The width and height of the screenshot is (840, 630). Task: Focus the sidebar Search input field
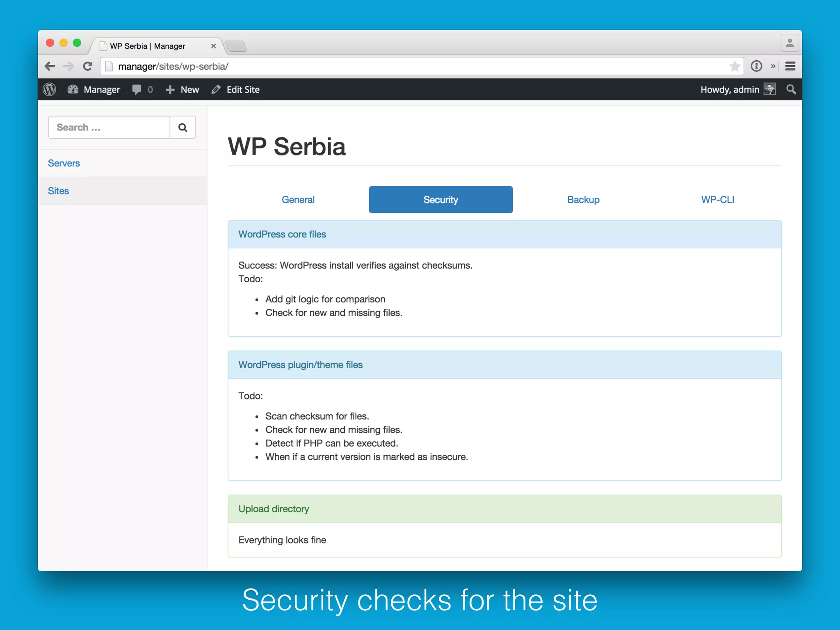[x=109, y=128]
